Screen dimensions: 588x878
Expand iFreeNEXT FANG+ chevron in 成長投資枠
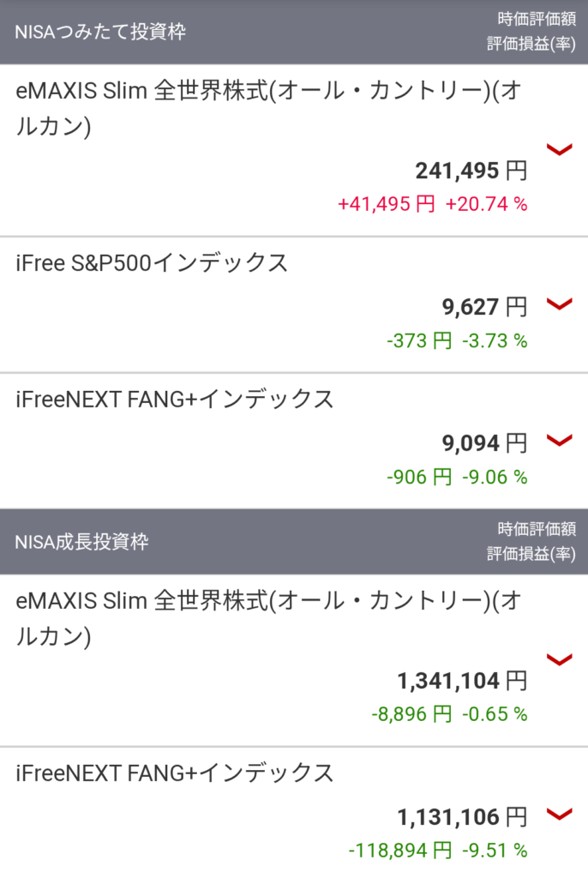[559, 815]
